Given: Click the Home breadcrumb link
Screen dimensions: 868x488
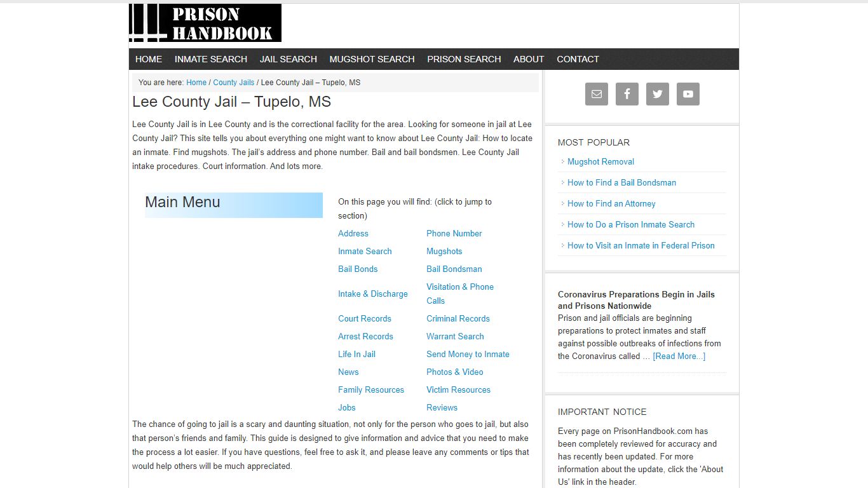Looking at the screenshot, I should (196, 83).
